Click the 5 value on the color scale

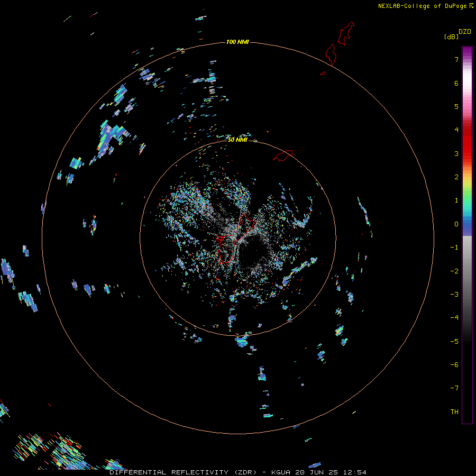(x=456, y=106)
